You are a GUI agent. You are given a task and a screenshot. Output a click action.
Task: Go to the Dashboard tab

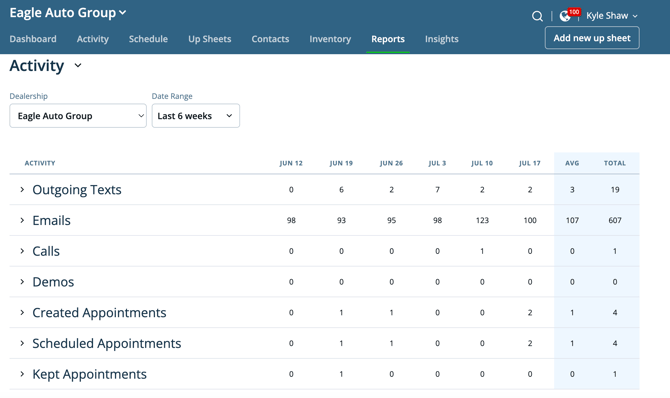[33, 39]
